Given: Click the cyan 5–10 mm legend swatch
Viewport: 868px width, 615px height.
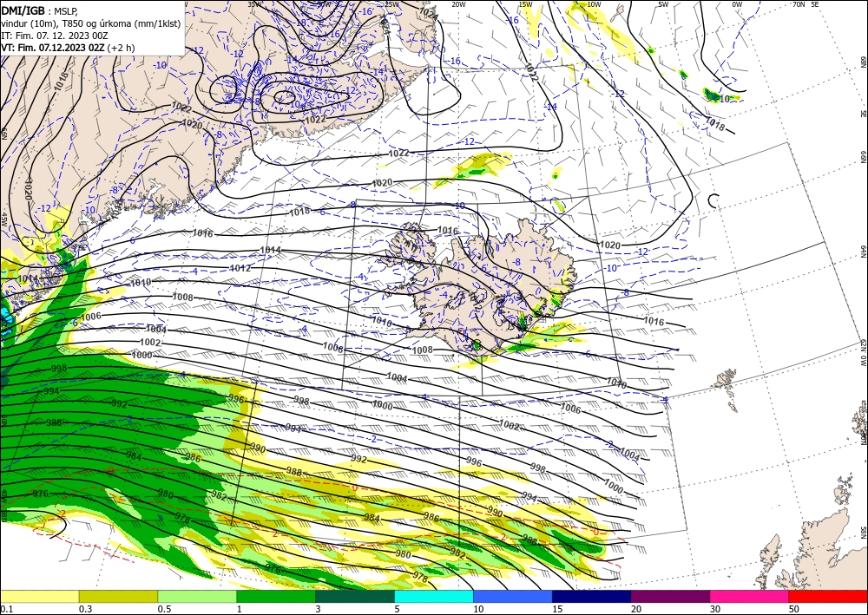Looking at the screenshot, I should (434, 596).
